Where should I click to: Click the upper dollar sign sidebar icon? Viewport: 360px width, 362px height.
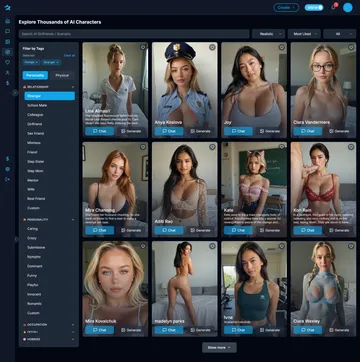pos(7,83)
